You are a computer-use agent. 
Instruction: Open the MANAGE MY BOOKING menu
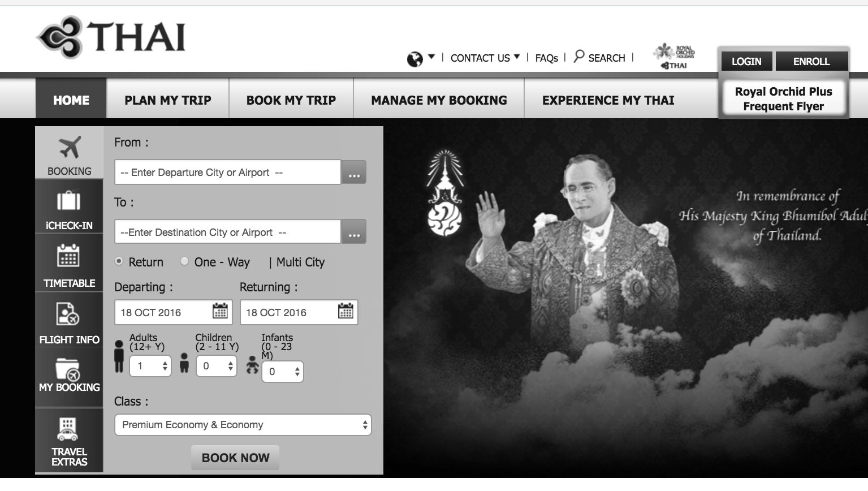pos(439,100)
